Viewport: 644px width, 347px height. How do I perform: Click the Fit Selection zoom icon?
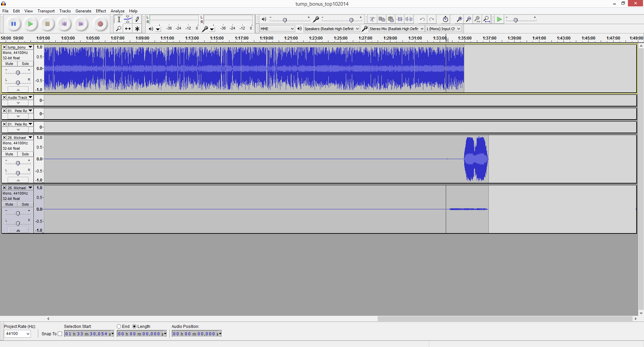477,19
